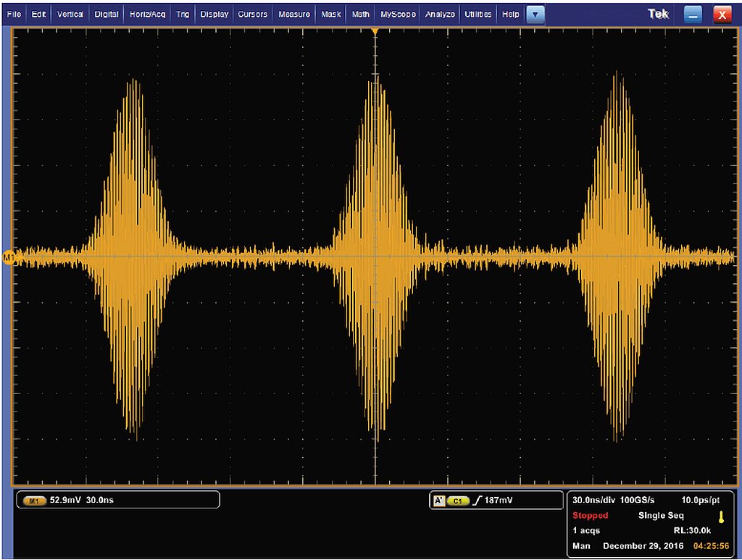Image resolution: width=742 pixels, height=560 pixels.
Task: Click the 30.0ns/div horizontal scale readout
Action: (x=594, y=501)
